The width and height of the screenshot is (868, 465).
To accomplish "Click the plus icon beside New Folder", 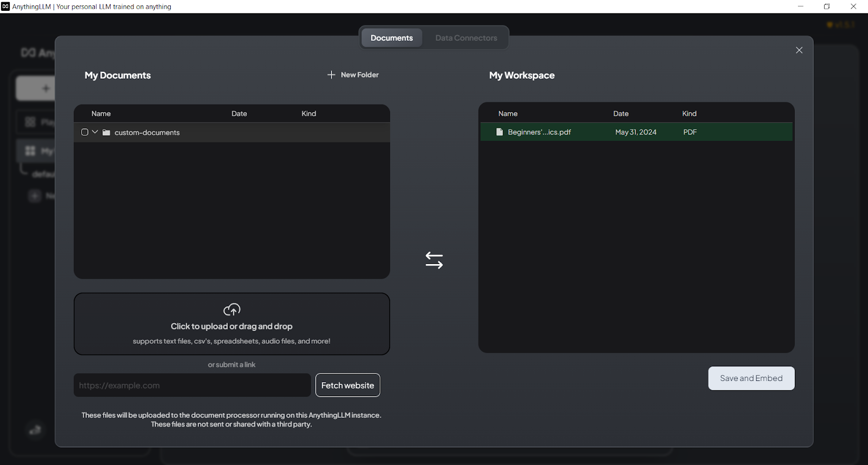I will (331, 75).
